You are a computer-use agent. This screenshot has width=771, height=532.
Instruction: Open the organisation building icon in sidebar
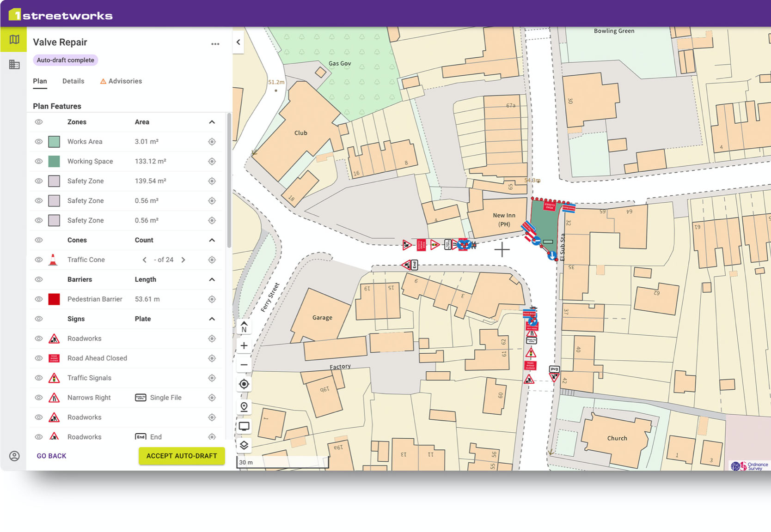(14, 65)
